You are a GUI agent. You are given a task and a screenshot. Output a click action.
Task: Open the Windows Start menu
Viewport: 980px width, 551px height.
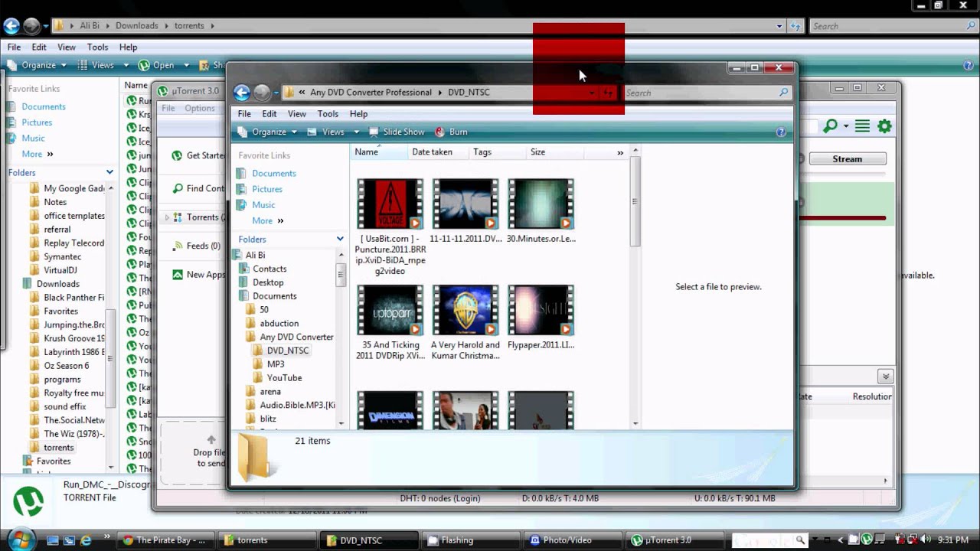[x=21, y=539]
